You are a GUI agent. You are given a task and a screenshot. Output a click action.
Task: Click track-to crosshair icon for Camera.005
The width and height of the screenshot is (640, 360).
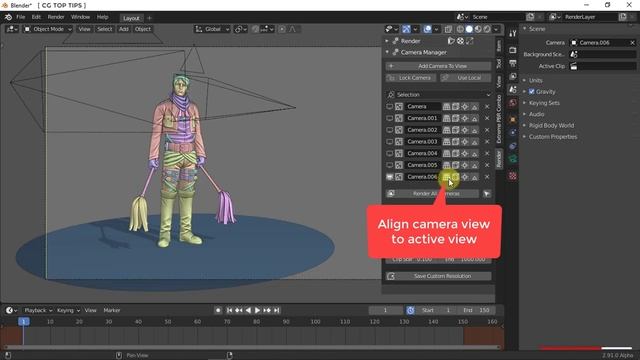(x=465, y=165)
